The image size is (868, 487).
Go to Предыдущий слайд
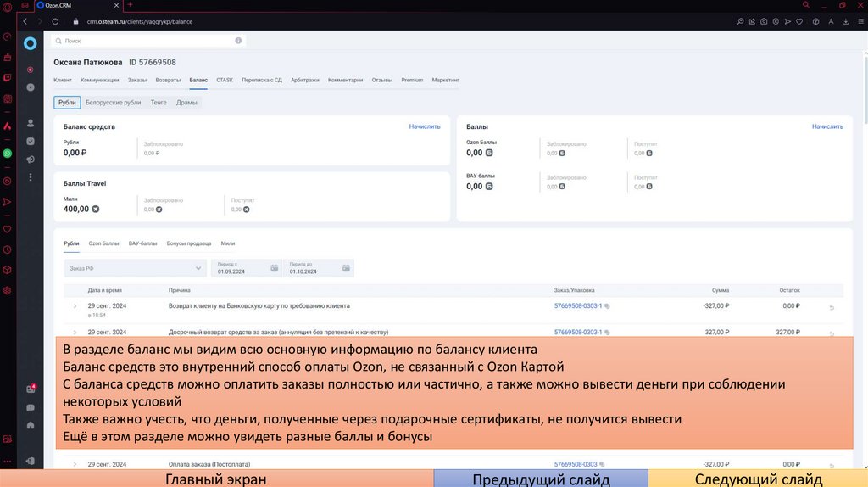pos(541,479)
